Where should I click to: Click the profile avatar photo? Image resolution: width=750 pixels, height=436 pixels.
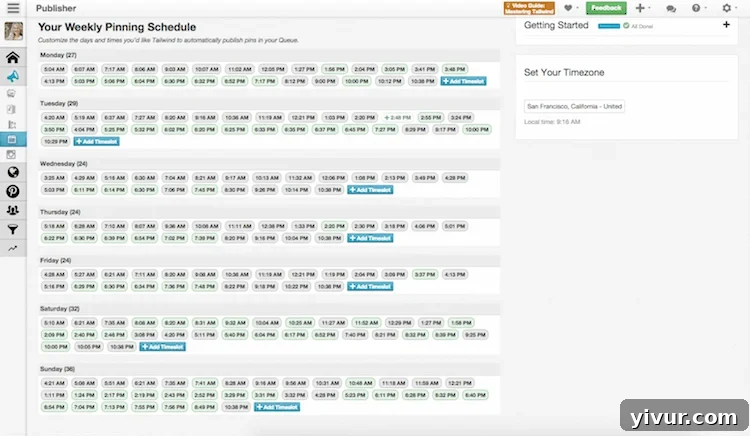click(13, 32)
